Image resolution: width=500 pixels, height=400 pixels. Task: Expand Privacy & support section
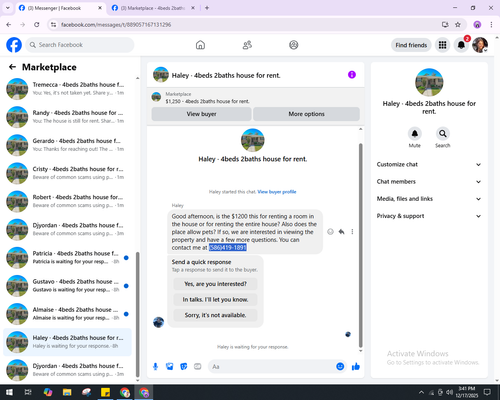(x=429, y=216)
